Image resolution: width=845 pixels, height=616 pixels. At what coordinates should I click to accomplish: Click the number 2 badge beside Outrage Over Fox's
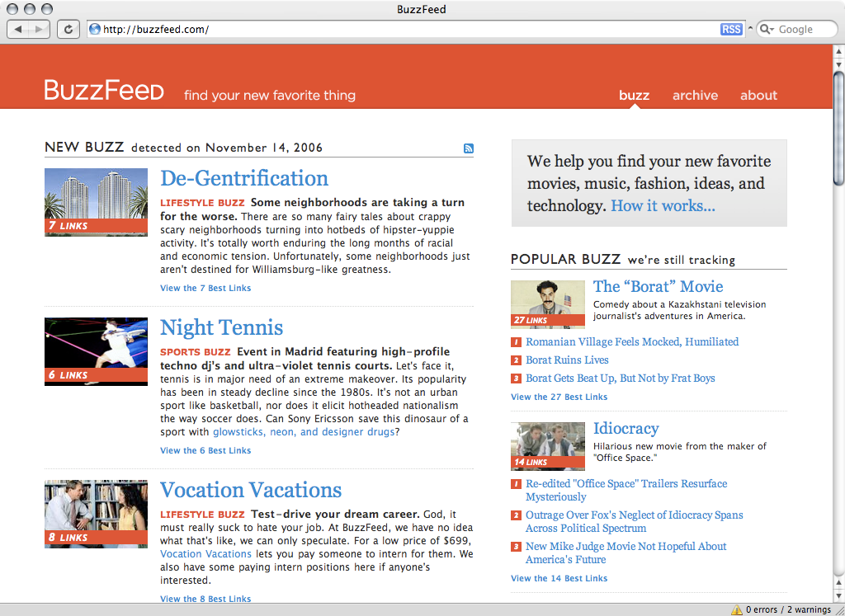click(516, 515)
